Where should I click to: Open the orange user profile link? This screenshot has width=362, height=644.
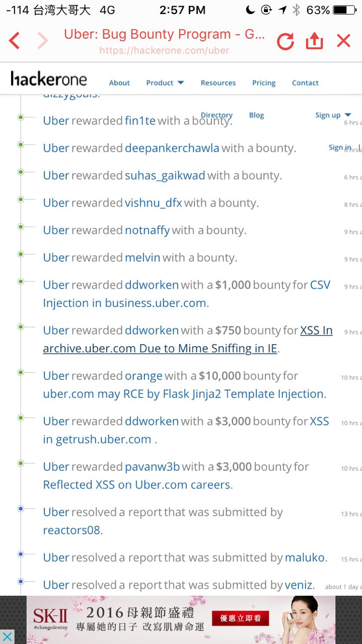[143, 376]
